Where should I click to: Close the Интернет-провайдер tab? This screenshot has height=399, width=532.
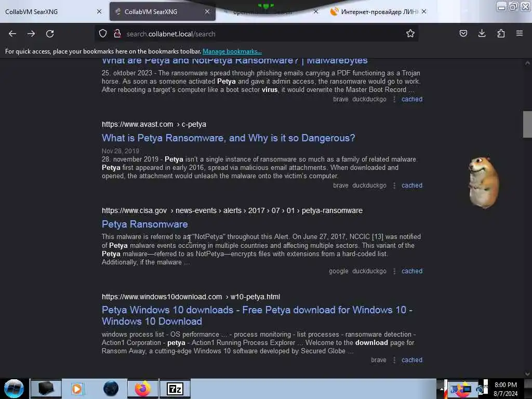(x=424, y=11)
